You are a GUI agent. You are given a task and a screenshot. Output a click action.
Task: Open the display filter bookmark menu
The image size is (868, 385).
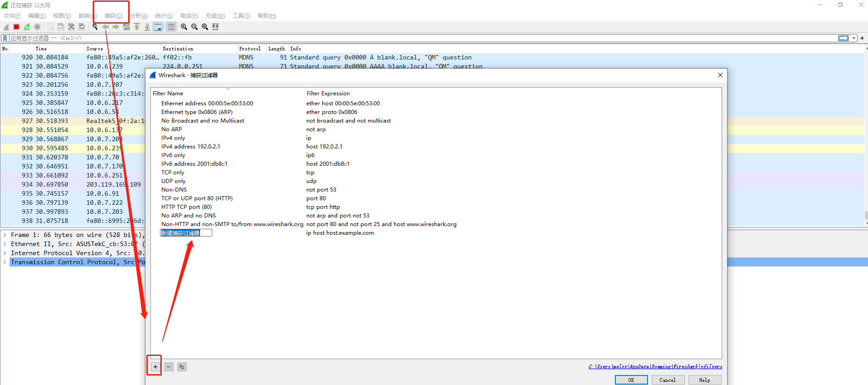[5, 38]
